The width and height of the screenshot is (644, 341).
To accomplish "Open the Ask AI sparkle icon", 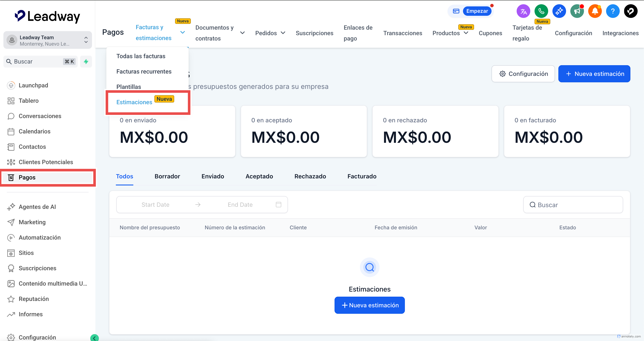I will pos(559,11).
